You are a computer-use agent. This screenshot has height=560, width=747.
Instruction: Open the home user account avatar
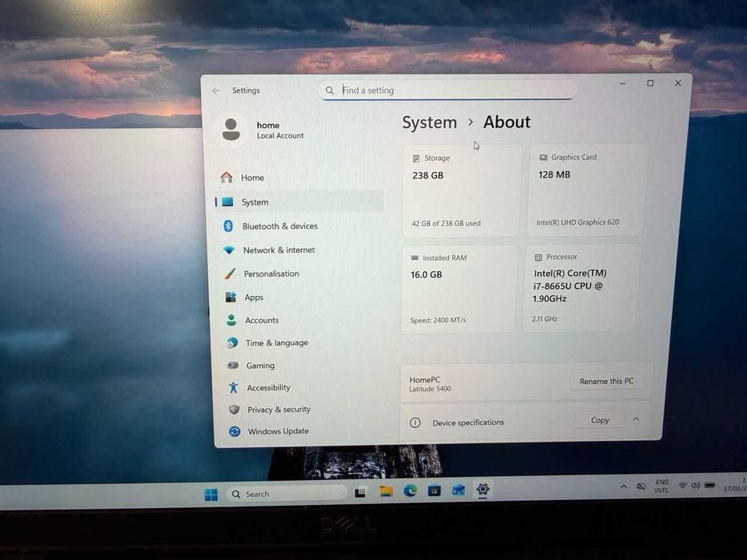(231, 130)
